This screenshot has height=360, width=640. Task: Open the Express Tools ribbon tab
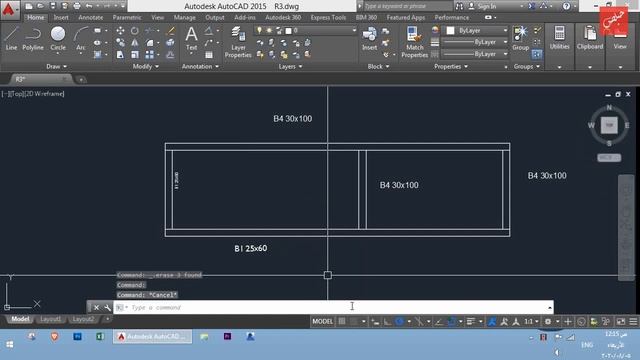point(328,18)
